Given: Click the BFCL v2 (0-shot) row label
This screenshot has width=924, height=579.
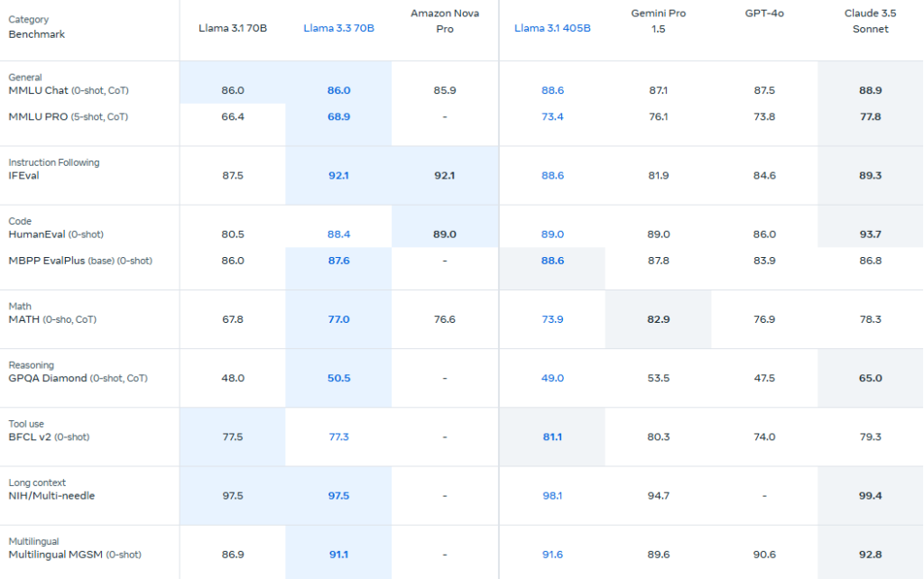Looking at the screenshot, I should (49, 437).
